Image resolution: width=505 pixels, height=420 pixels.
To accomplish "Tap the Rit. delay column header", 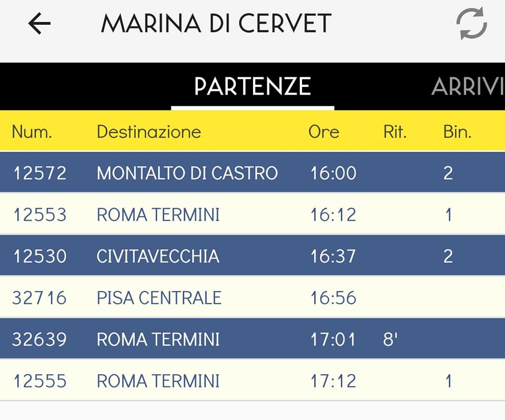I will (395, 131).
